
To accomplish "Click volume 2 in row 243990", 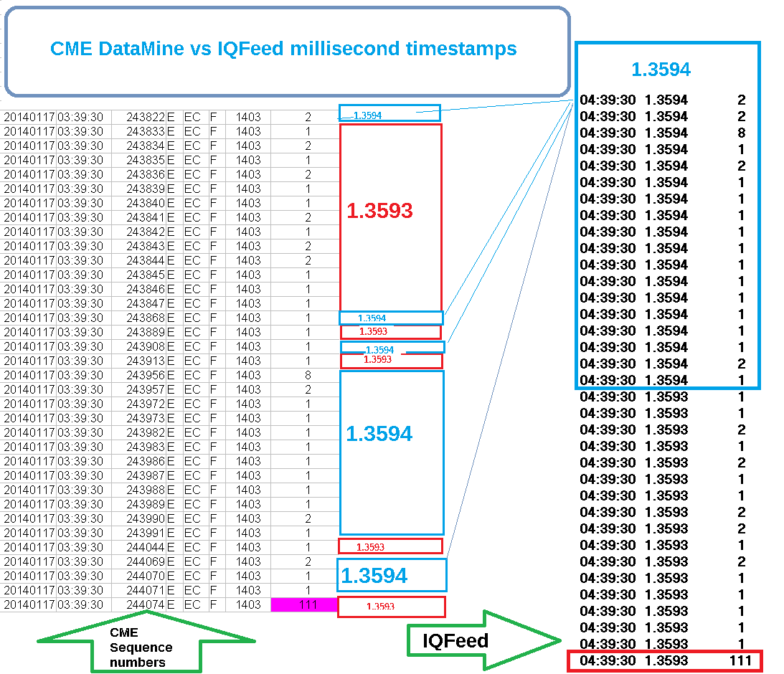I will (x=308, y=518).
